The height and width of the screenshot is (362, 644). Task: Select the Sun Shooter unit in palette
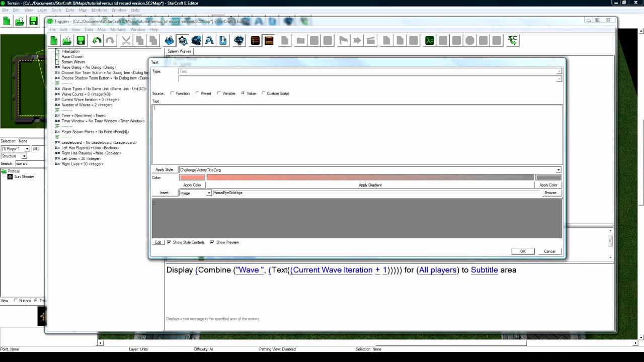(x=24, y=177)
